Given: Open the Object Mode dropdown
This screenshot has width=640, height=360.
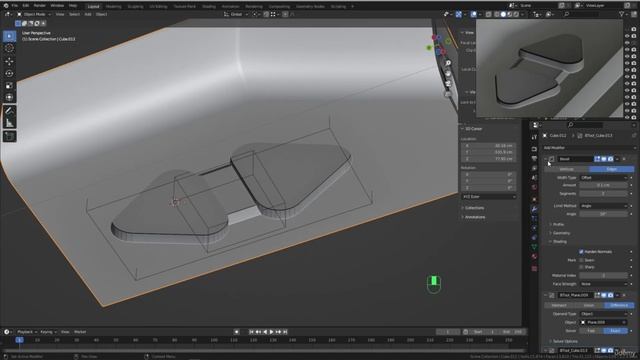Looking at the screenshot, I should coord(34,14).
